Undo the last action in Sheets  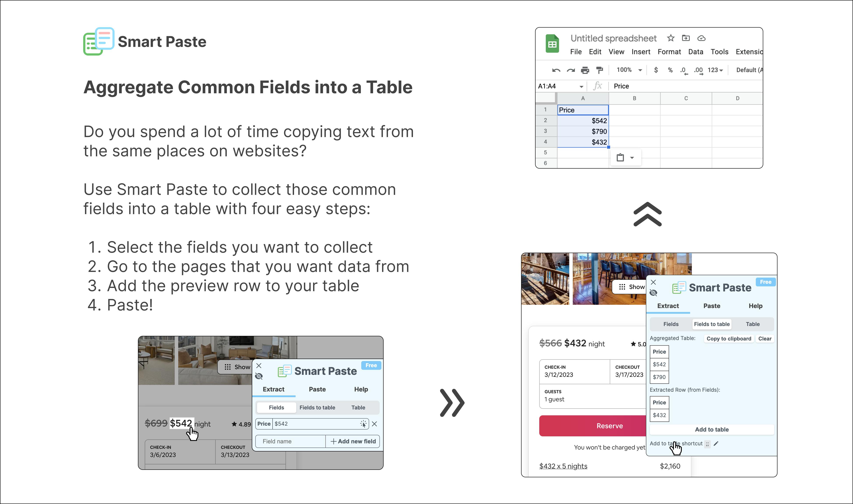pyautogui.click(x=556, y=70)
